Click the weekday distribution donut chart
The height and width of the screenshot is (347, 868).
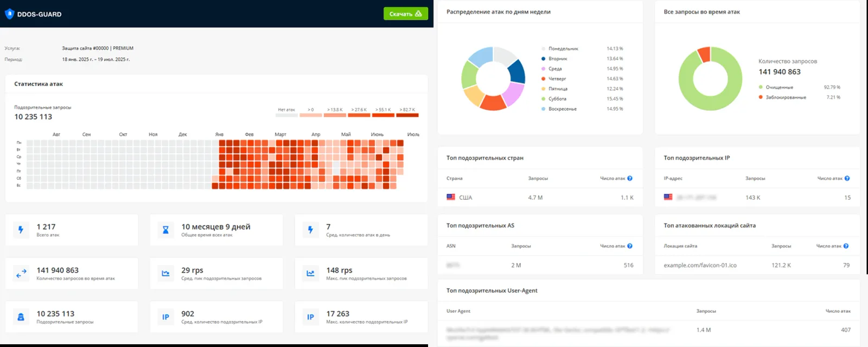point(493,79)
